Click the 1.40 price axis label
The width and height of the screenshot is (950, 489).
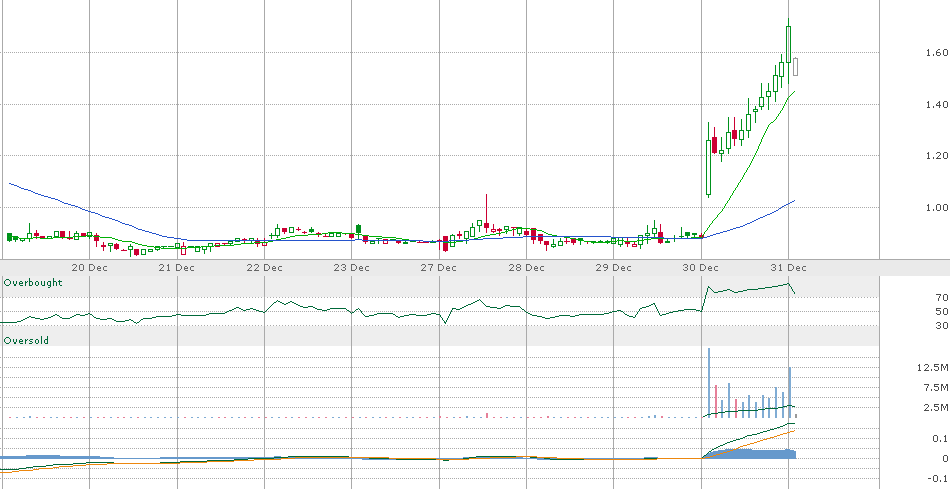[937, 105]
